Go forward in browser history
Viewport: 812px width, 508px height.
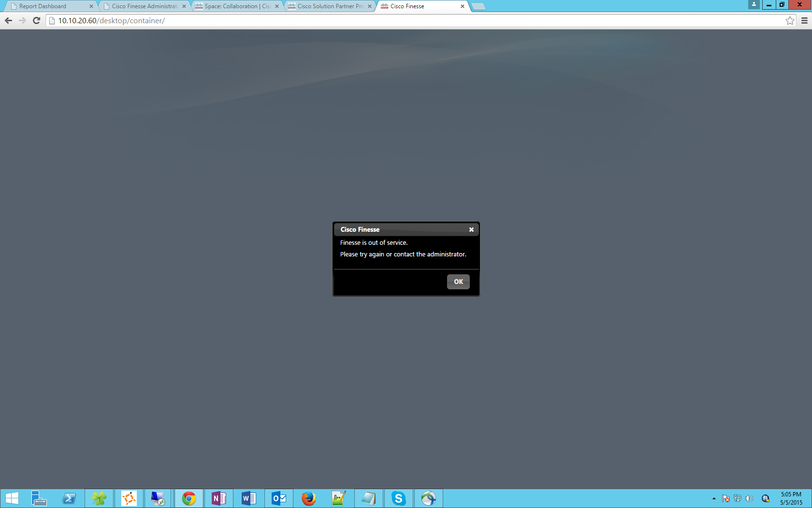(22, 20)
